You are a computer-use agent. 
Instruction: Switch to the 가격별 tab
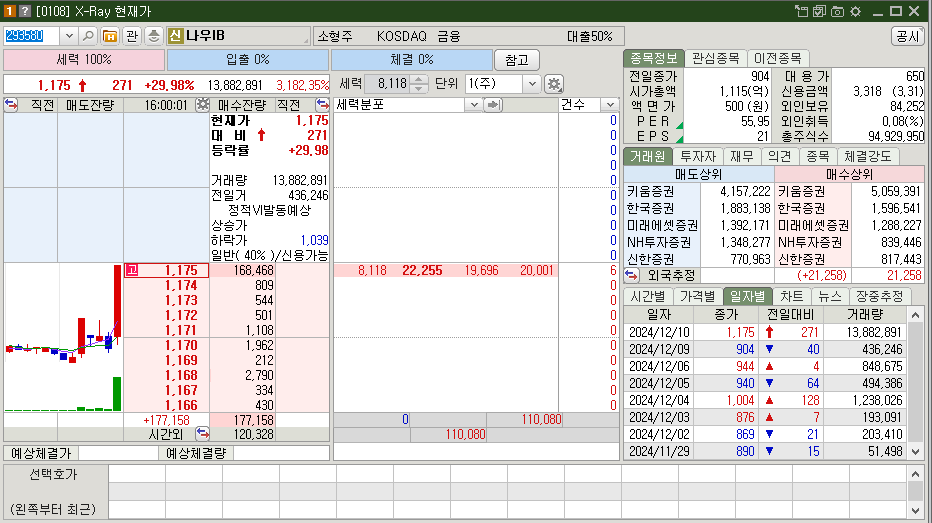(x=698, y=296)
